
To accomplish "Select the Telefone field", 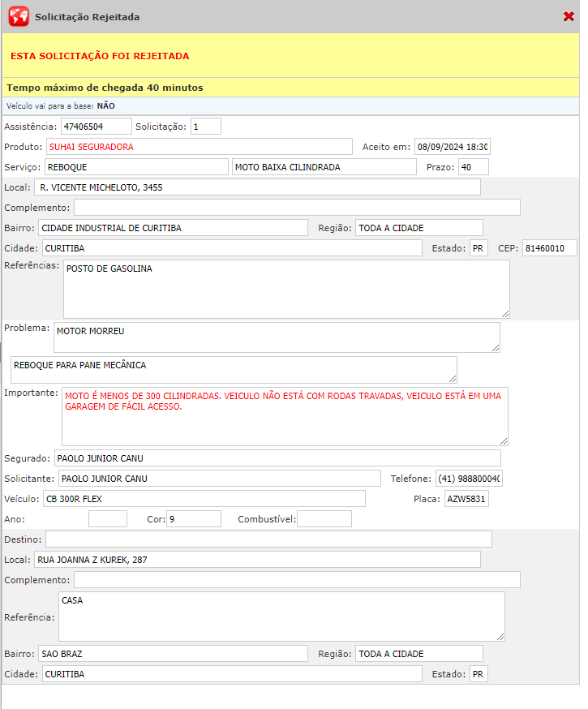I will pyautogui.click(x=468, y=479).
